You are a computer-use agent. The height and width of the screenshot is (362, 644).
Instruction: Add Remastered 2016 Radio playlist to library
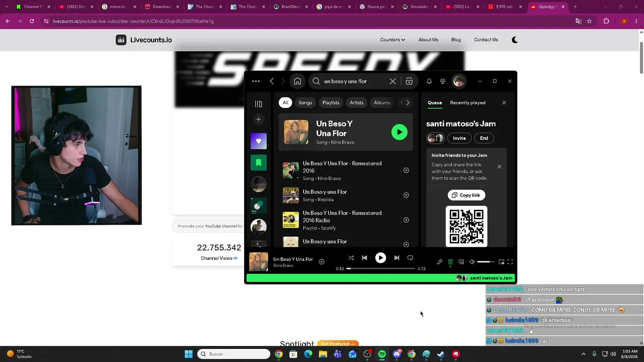(x=406, y=220)
